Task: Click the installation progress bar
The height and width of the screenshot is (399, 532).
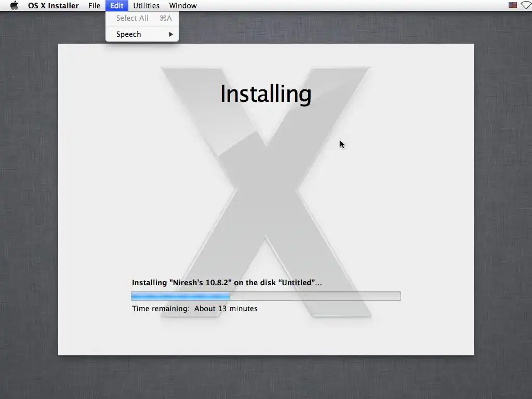Action: click(x=266, y=296)
